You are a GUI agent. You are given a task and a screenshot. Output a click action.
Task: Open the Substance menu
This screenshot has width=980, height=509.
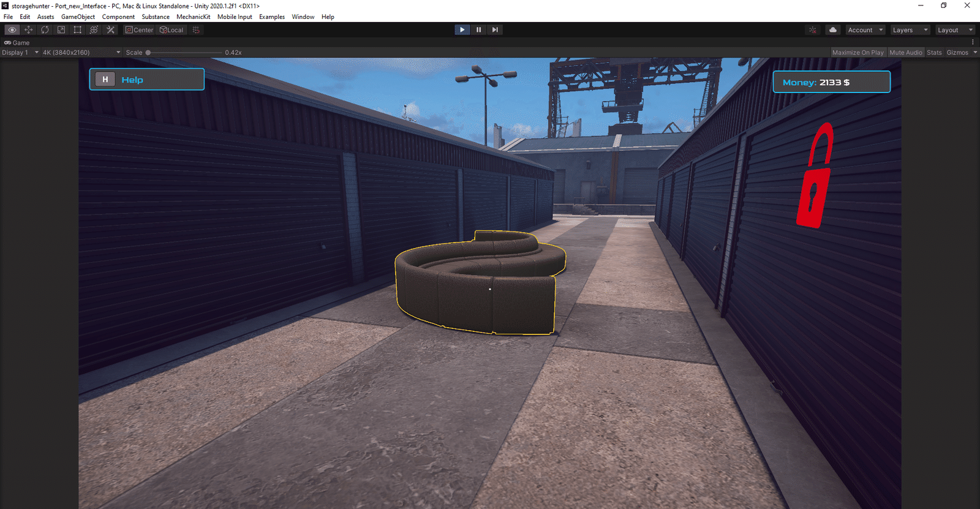pyautogui.click(x=156, y=17)
